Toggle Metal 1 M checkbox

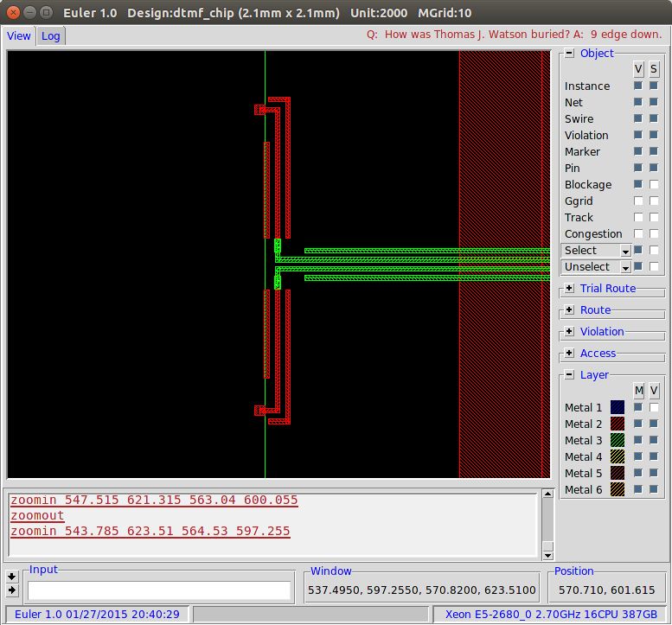[x=638, y=407]
